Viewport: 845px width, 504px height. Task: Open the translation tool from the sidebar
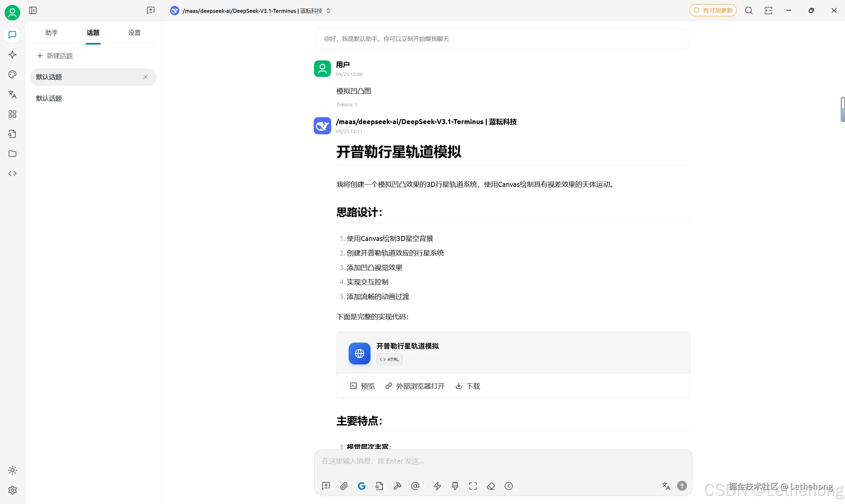(12, 94)
